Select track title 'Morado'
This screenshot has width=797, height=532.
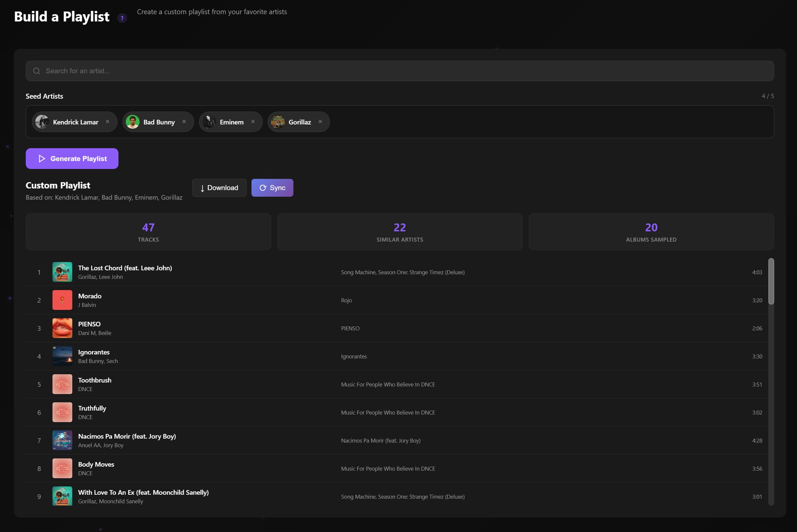tap(90, 296)
